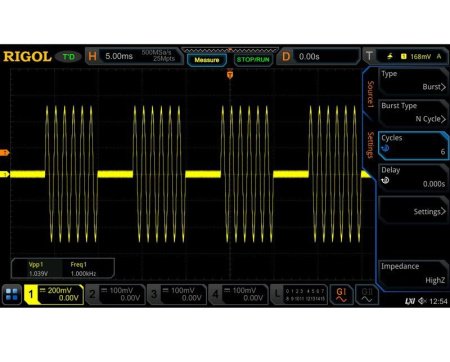Viewport: 450px width, 362px height.
Task: Click the waveform memory position bar
Action: [230, 50]
